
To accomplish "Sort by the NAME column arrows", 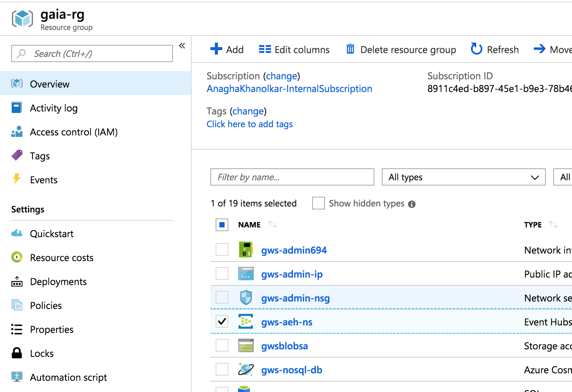I will [273, 224].
